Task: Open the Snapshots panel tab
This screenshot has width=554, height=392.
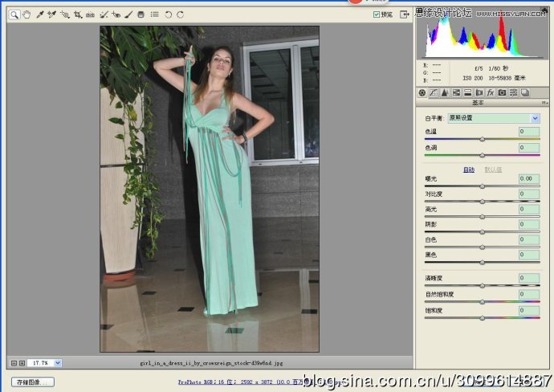Action: pos(525,93)
